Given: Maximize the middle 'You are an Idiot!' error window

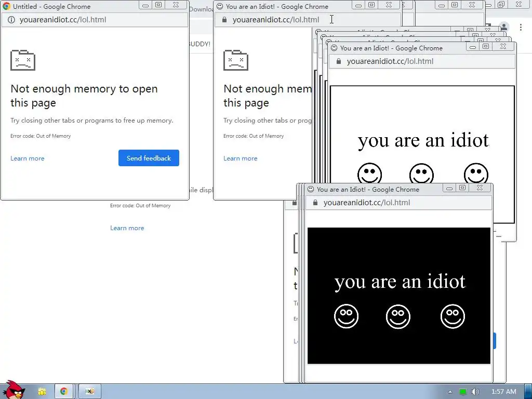Looking at the screenshot, I should [x=371, y=5].
